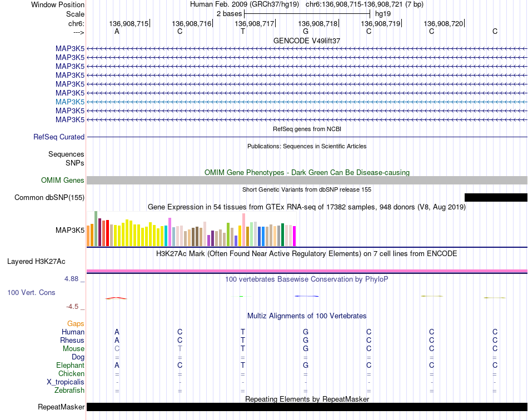The image size is (528, 420).
Task: Click the magenta last bar in GTEx expression chart
Action: tap(295, 236)
